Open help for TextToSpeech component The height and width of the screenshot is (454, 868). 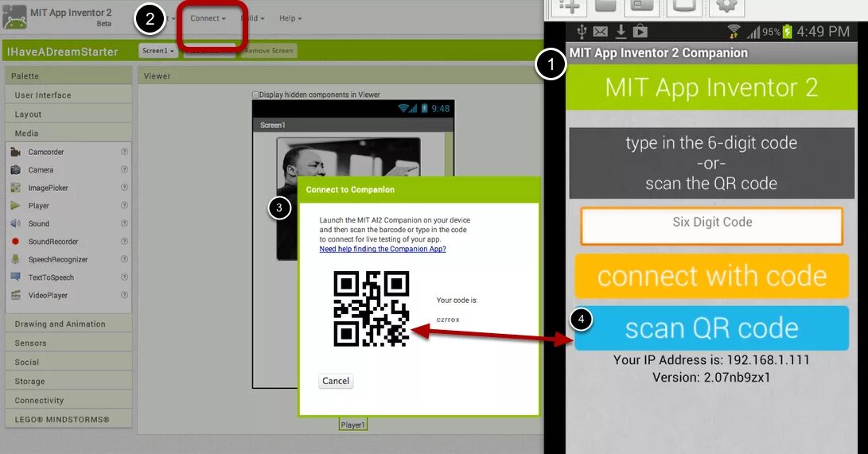click(124, 277)
